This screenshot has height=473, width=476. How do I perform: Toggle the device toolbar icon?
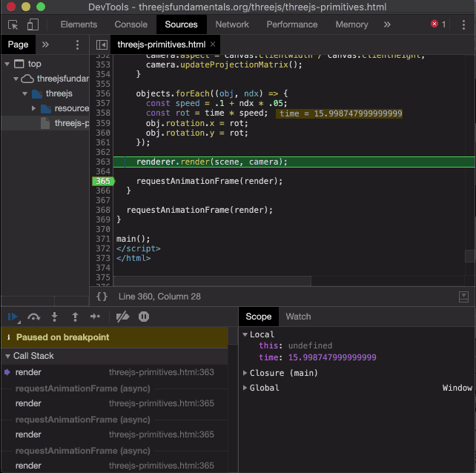point(33,24)
